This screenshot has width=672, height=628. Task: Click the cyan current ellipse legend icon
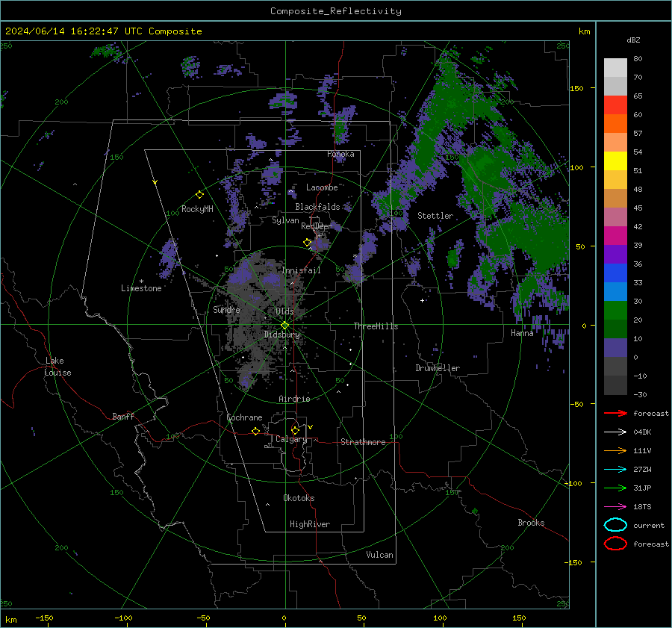coord(615,525)
